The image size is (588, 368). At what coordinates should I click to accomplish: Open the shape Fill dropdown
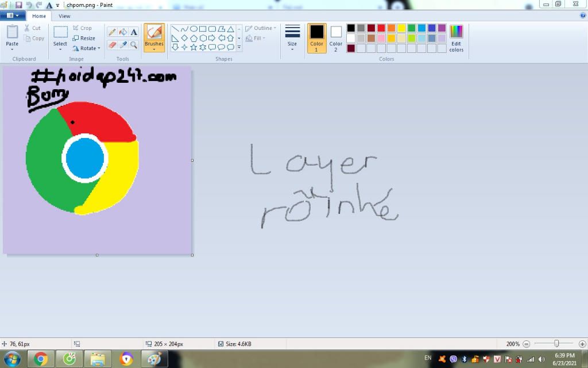point(256,39)
